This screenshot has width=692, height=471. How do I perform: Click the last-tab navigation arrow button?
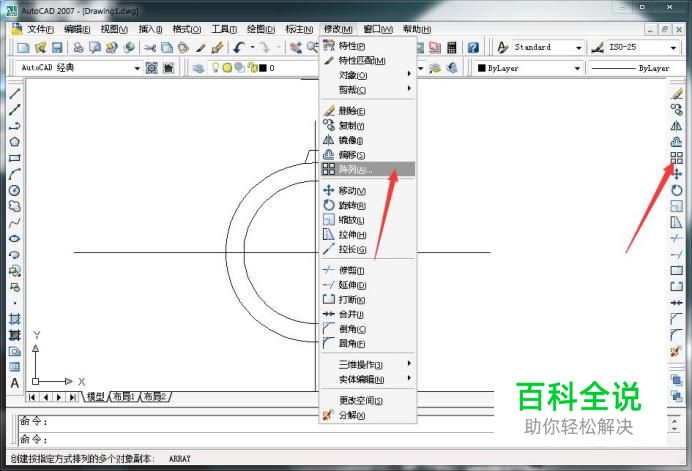[x=71, y=397]
